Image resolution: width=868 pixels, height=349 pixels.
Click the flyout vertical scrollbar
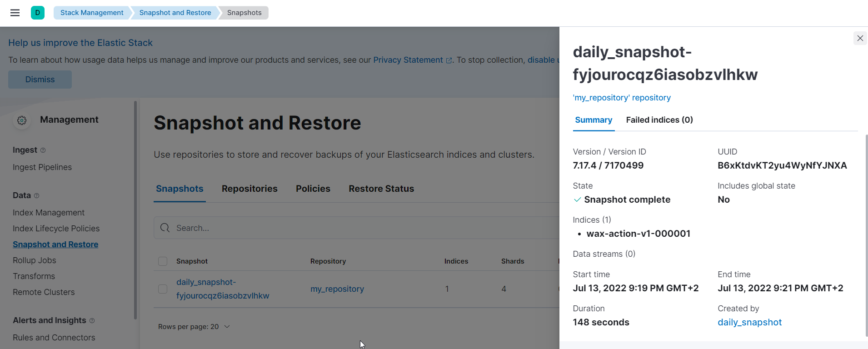click(866, 235)
